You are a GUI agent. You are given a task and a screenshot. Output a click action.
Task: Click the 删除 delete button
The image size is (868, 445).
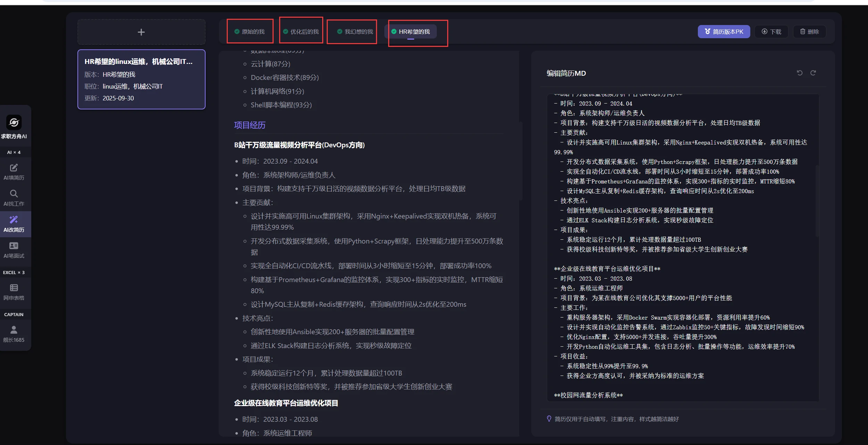pyautogui.click(x=810, y=32)
